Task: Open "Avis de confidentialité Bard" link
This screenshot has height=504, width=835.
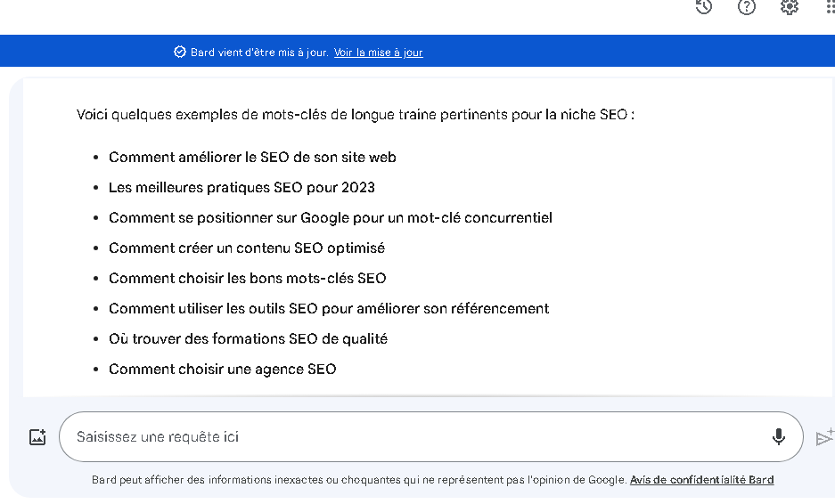Action: point(701,480)
